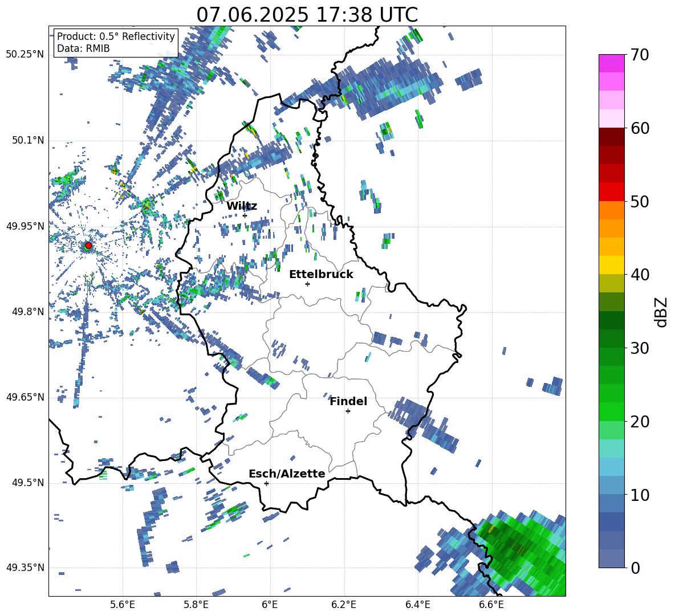
Task: Click the 50.25°N latitude label
Action: (25, 54)
